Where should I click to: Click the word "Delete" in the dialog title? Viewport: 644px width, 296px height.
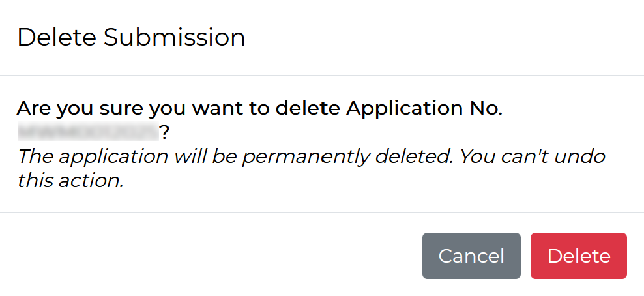[57, 38]
